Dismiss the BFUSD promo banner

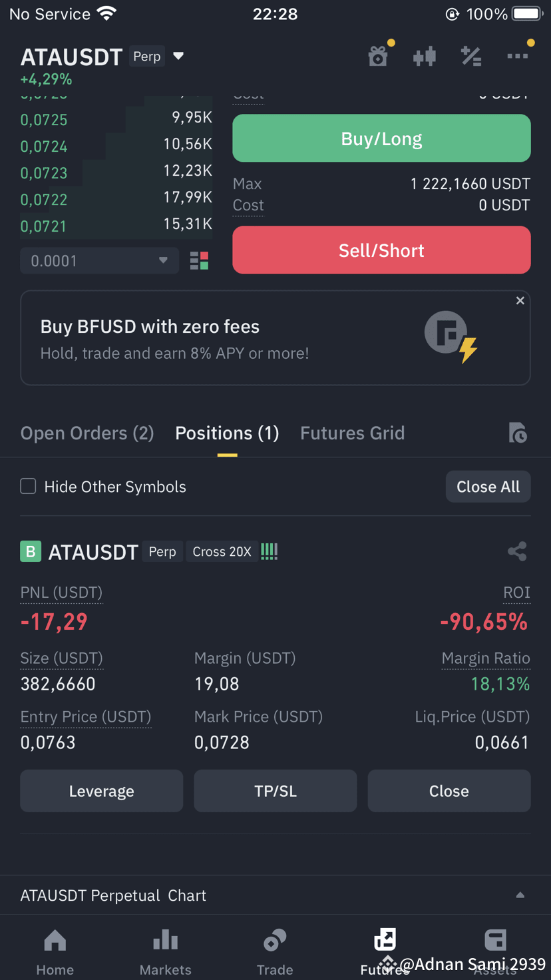coord(520,301)
